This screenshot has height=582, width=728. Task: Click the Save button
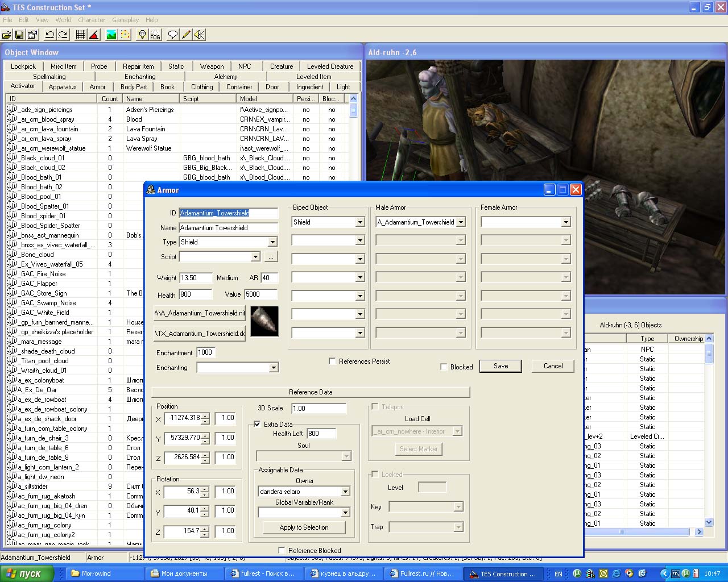pyautogui.click(x=500, y=366)
